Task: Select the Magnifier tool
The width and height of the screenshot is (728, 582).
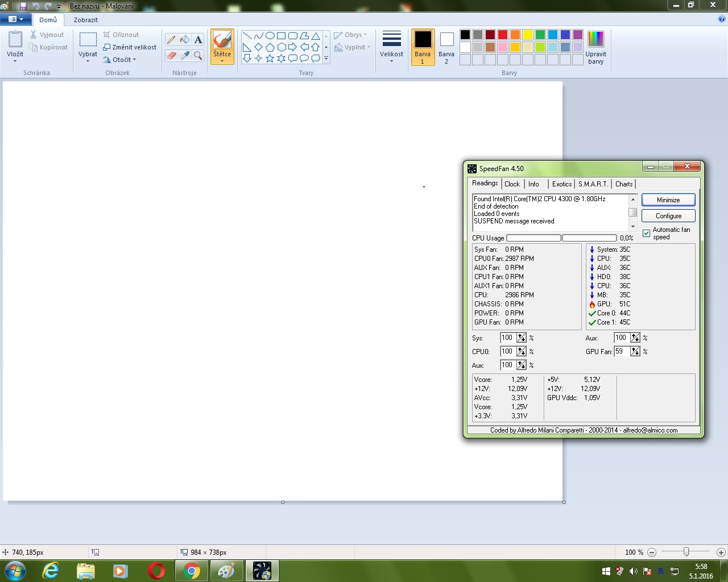Action: click(x=198, y=56)
